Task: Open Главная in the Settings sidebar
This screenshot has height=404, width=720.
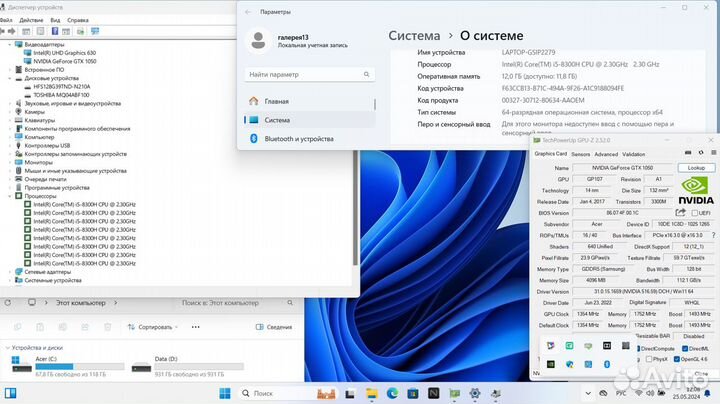Action: click(310, 101)
